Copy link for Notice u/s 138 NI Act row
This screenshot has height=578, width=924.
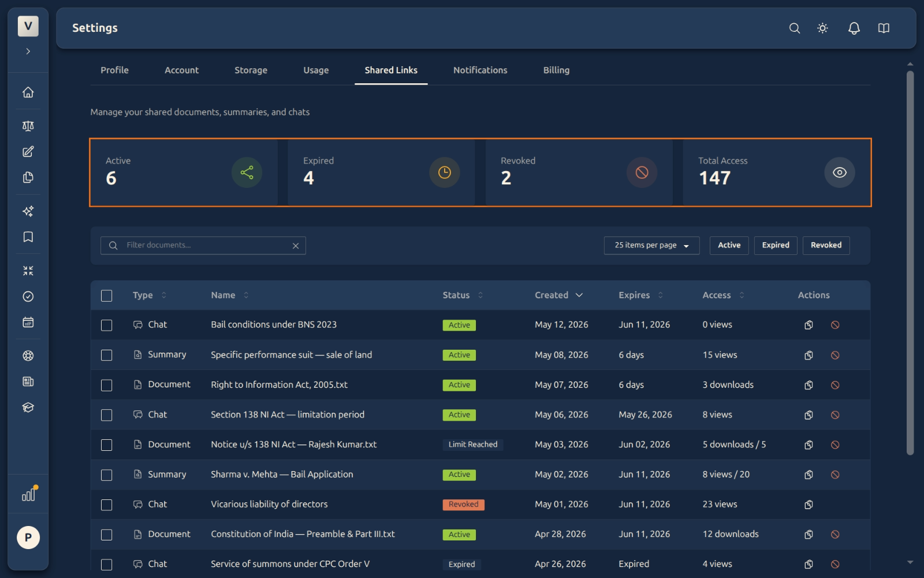[808, 444]
